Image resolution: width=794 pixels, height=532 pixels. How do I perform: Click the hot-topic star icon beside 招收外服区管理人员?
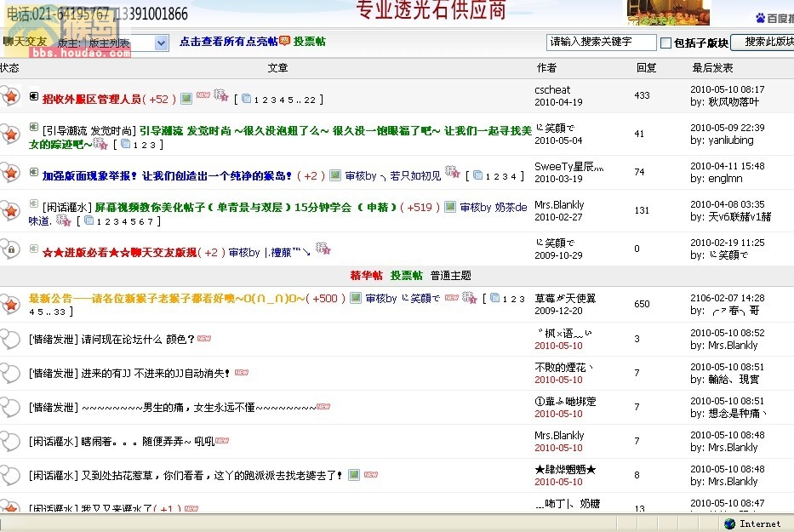pos(9,95)
